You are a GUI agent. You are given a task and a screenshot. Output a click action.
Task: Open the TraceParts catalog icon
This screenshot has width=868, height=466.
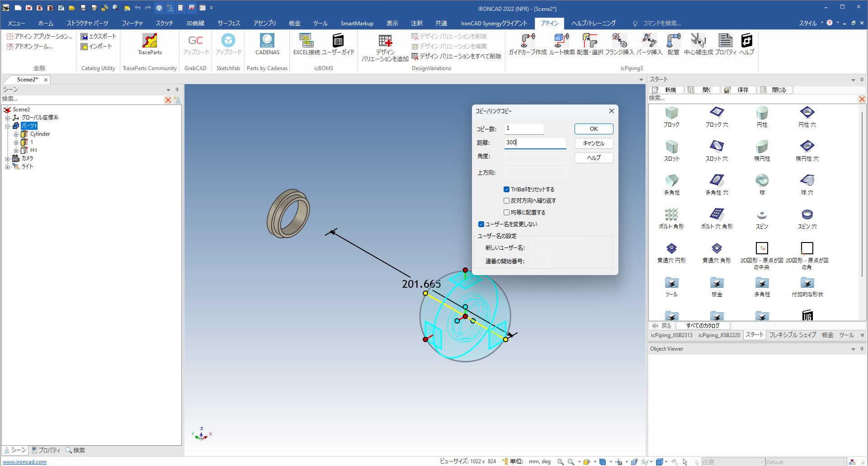(x=150, y=44)
